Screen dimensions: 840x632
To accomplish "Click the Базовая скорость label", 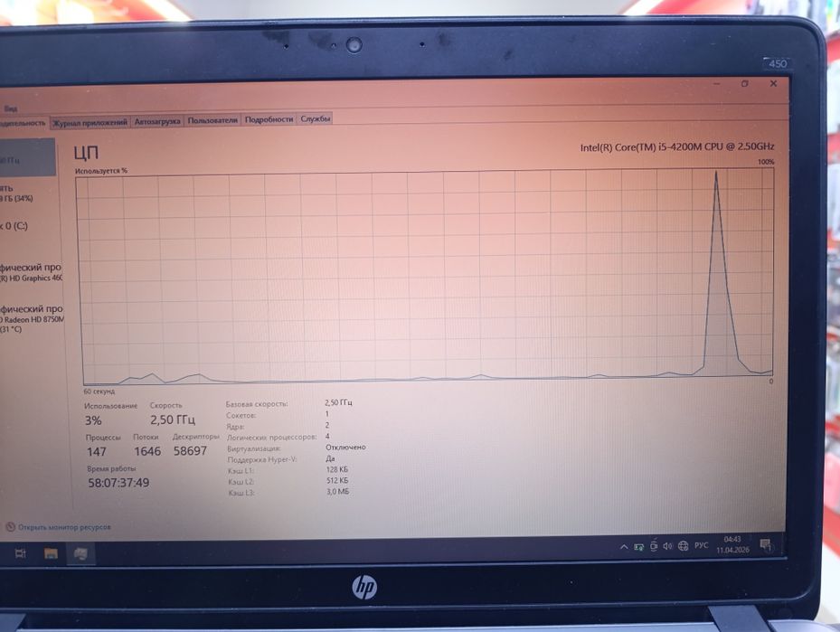I will pos(257,404).
